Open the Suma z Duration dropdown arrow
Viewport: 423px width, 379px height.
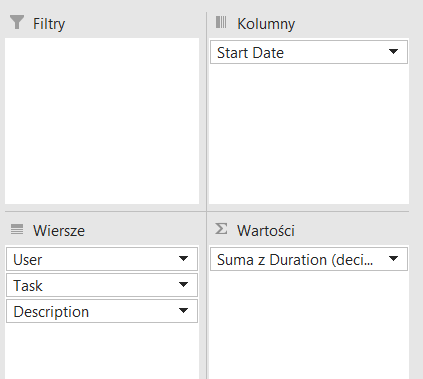tap(393, 259)
